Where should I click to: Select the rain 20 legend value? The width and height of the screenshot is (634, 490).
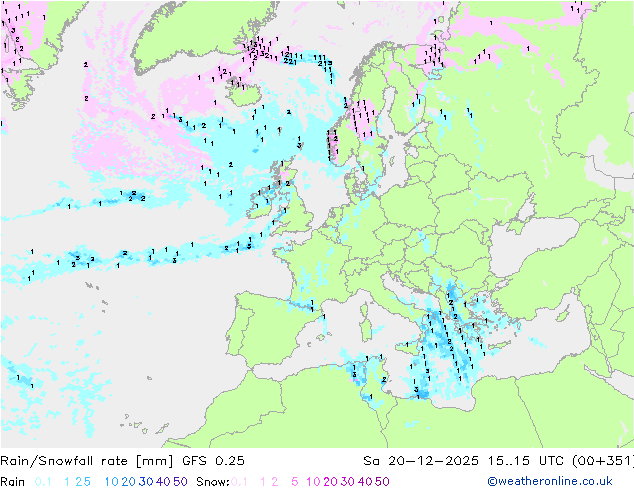[129, 482]
